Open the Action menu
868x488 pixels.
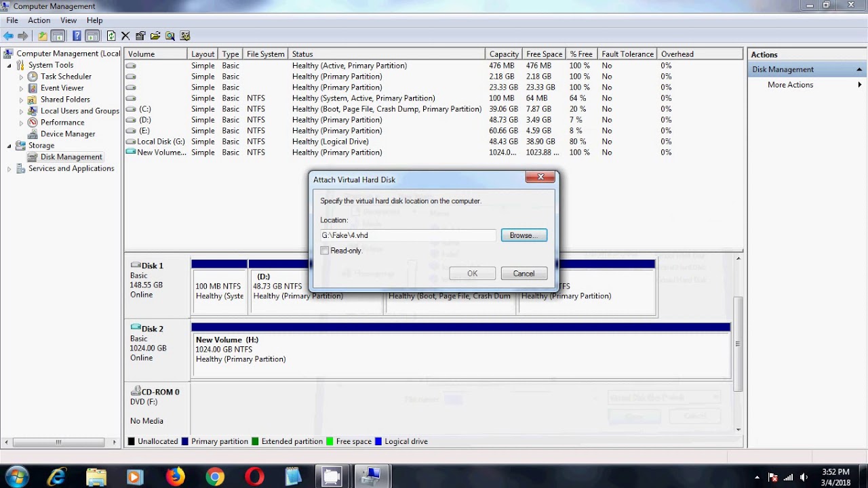[39, 20]
